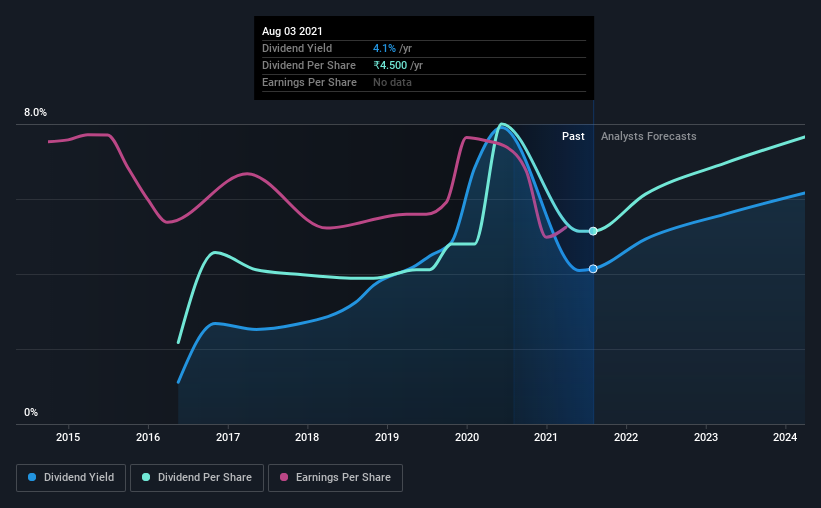Click the 2021 x-axis label
821x508 pixels.
coord(546,437)
